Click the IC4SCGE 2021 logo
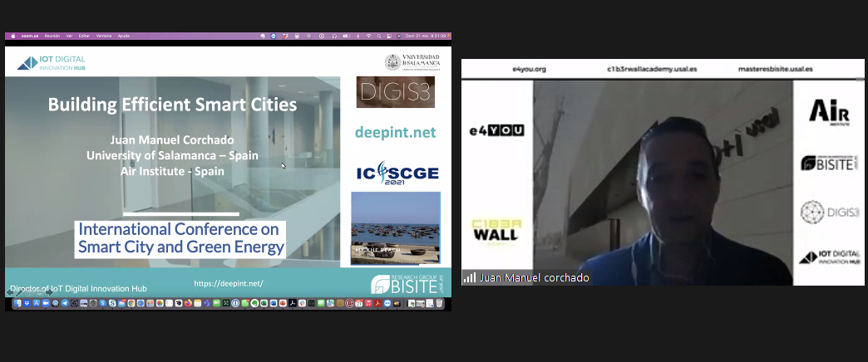 [397, 174]
